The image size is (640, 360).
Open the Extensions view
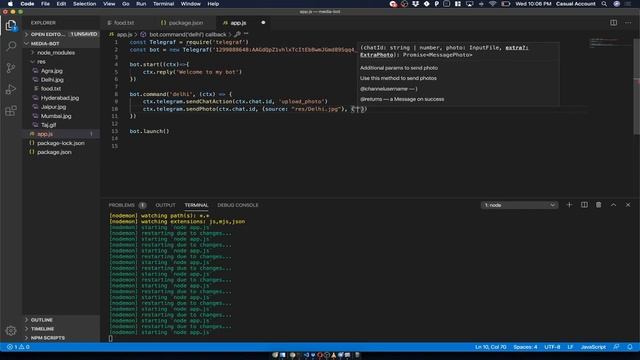tap(11, 111)
